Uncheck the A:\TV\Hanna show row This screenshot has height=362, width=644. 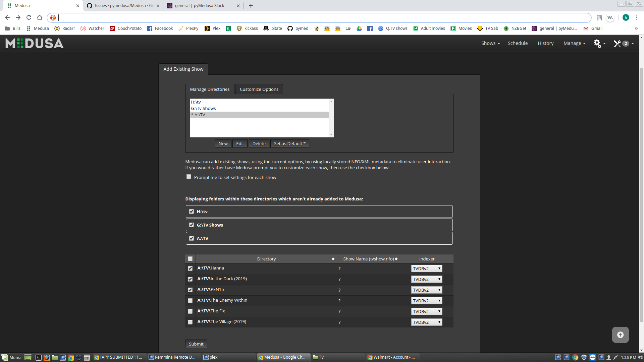190,268
